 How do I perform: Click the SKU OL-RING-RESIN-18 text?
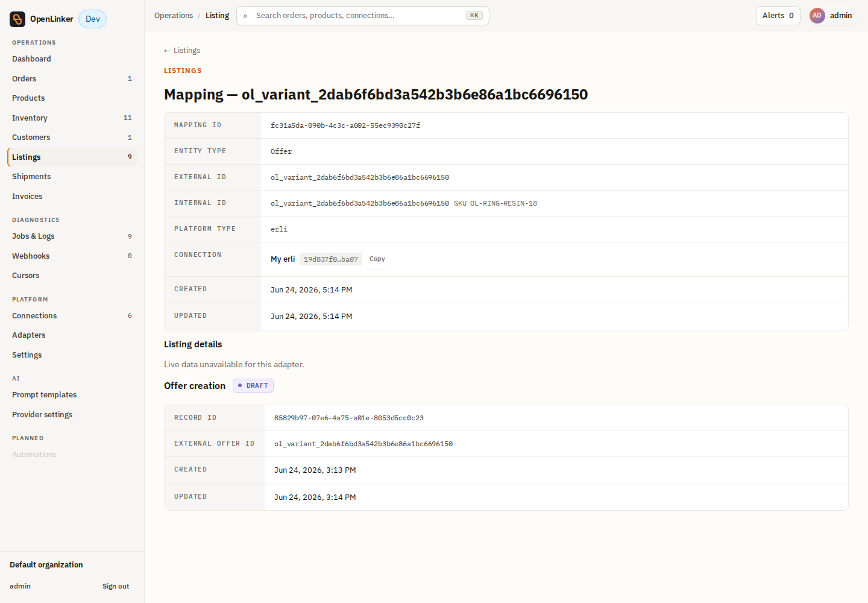point(495,204)
